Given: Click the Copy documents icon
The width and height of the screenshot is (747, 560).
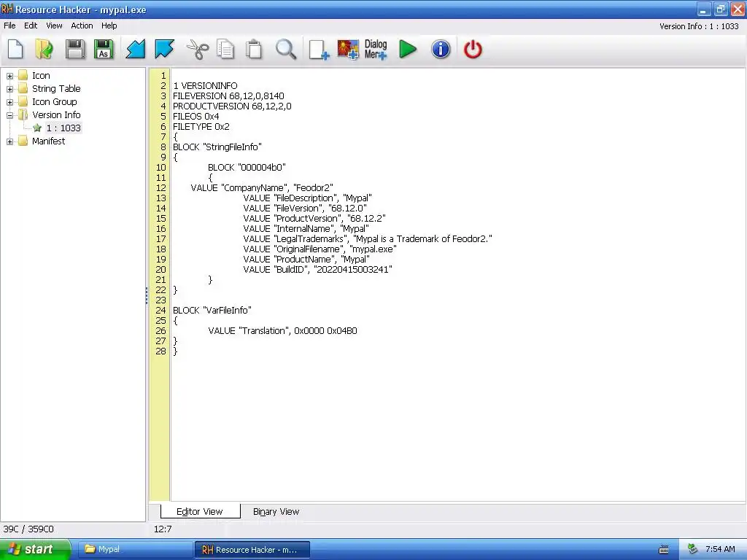Looking at the screenshot, I should [x=226, y=49].
